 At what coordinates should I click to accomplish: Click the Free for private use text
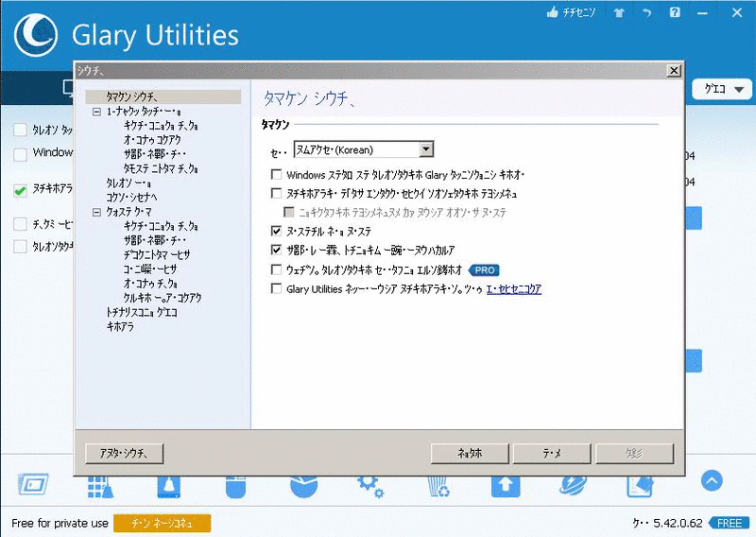(x=60, y=523)
